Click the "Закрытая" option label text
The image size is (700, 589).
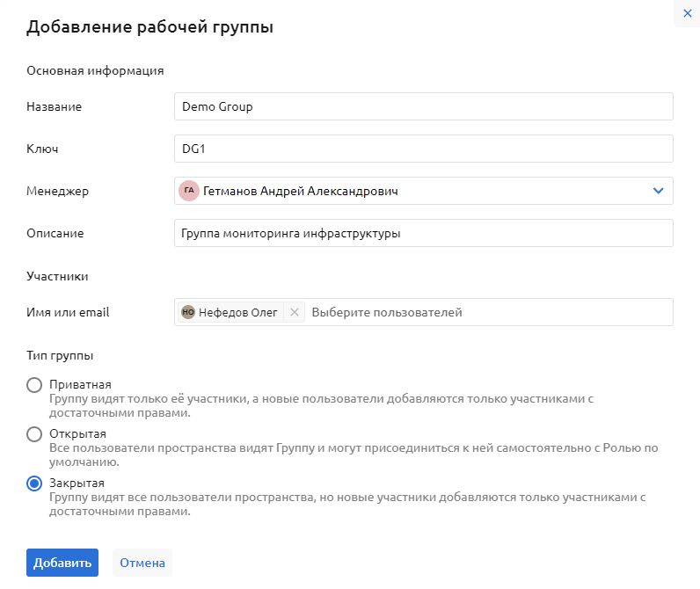point(77,484)
